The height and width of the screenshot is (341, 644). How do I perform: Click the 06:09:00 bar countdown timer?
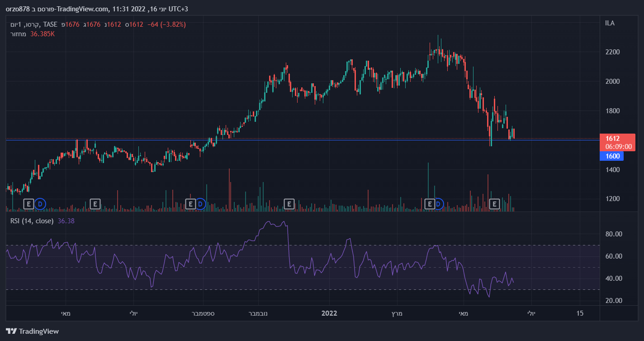[x=619, y=147]
